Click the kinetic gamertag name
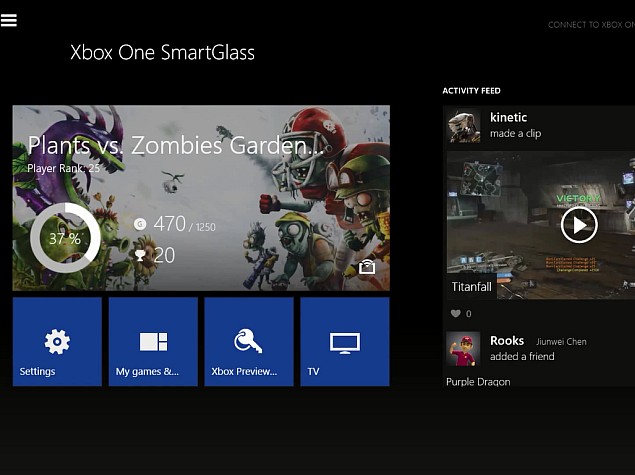 coord(508,118)
